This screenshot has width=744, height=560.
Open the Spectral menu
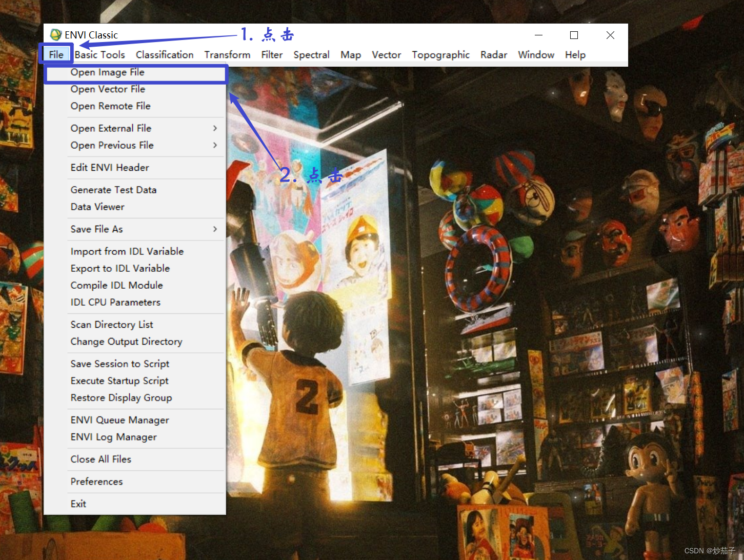[311, 54]
